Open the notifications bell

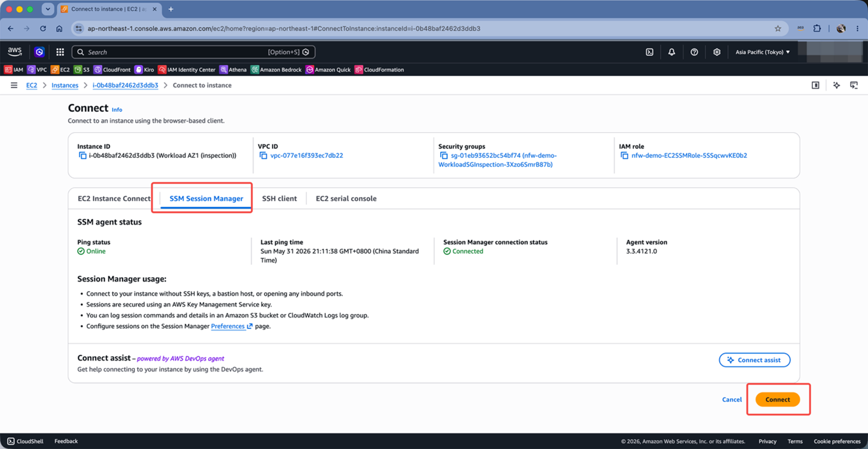pos(671,52)
